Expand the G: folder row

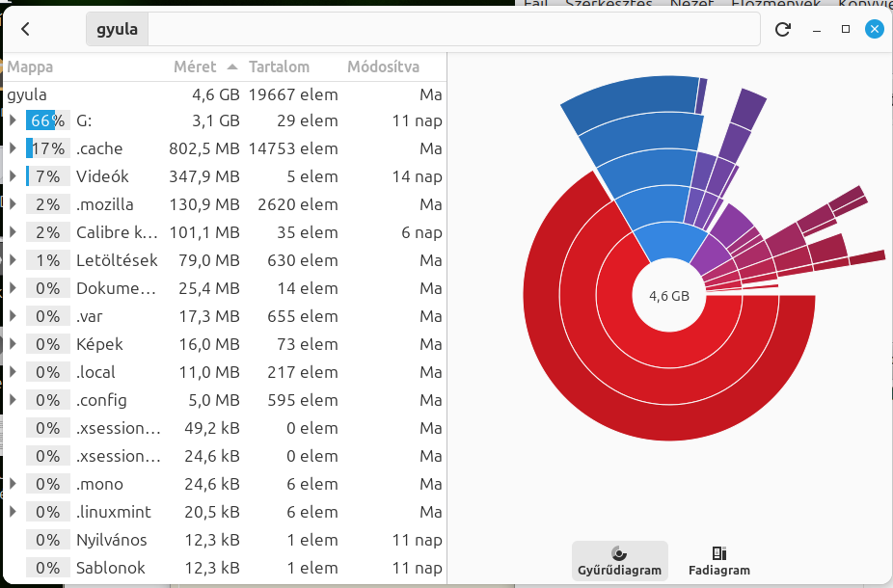pyautogui.click(x=13, y=120)
